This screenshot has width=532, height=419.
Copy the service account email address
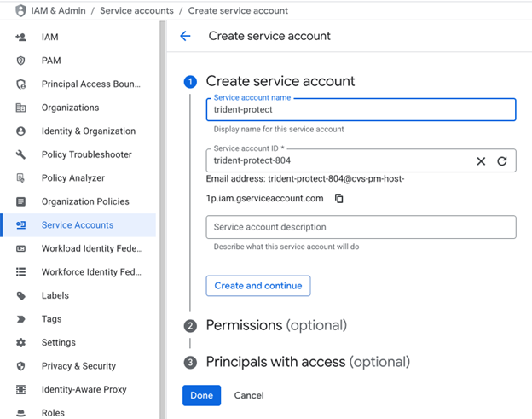339,198
